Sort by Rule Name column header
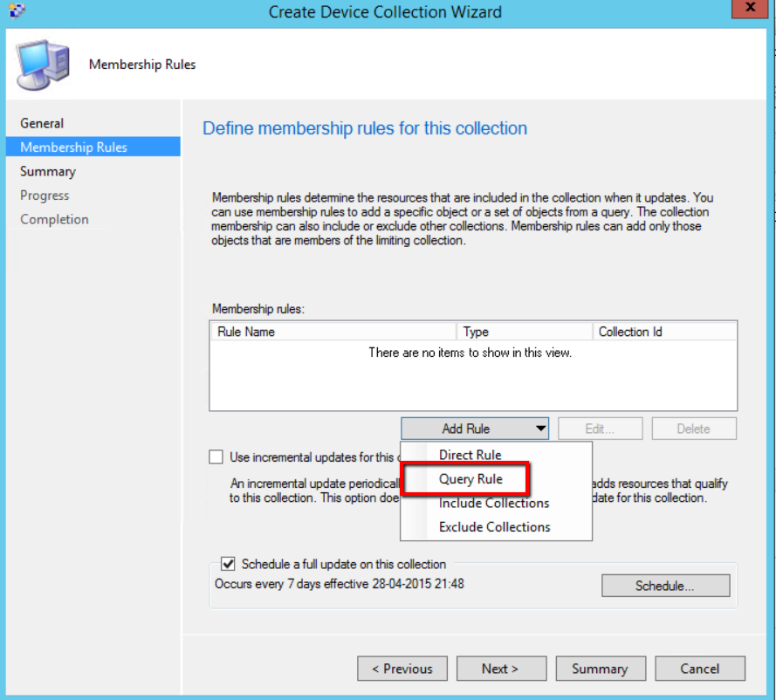The height and width of the screenshot is (700, 776). coord(332,332)
